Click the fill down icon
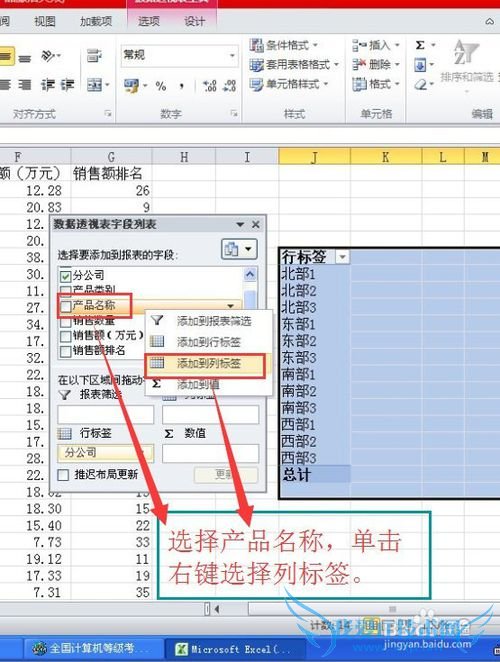This screenshot has width=500, height=662. (421, 65)
